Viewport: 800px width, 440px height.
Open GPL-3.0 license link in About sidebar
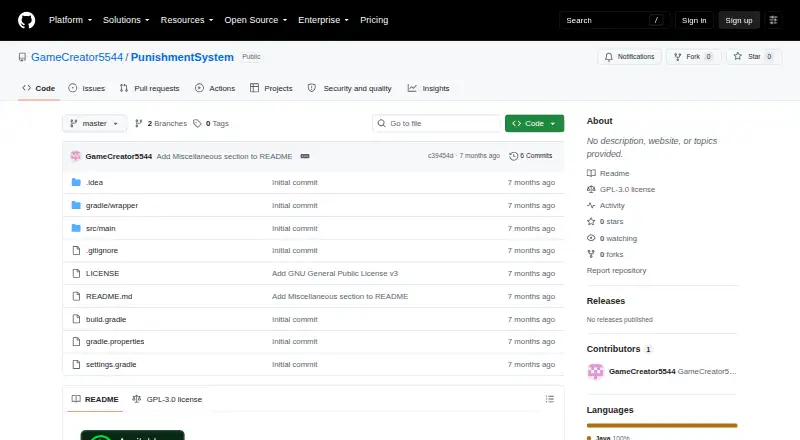pos(621,189)
